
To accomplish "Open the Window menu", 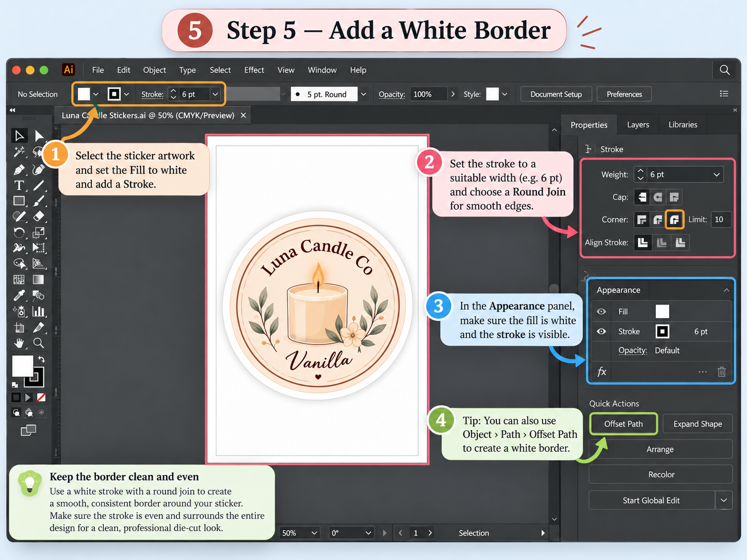I will pos(322,70).
